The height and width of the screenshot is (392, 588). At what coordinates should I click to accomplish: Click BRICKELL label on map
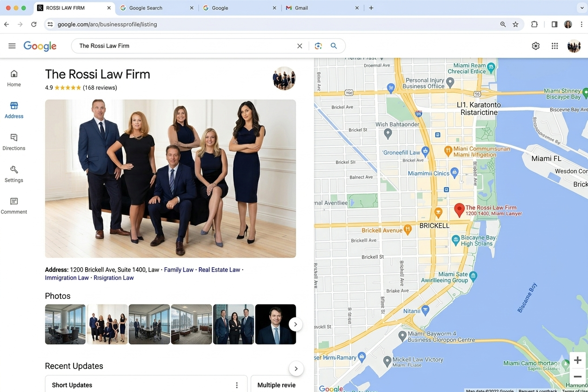point(434,225)
